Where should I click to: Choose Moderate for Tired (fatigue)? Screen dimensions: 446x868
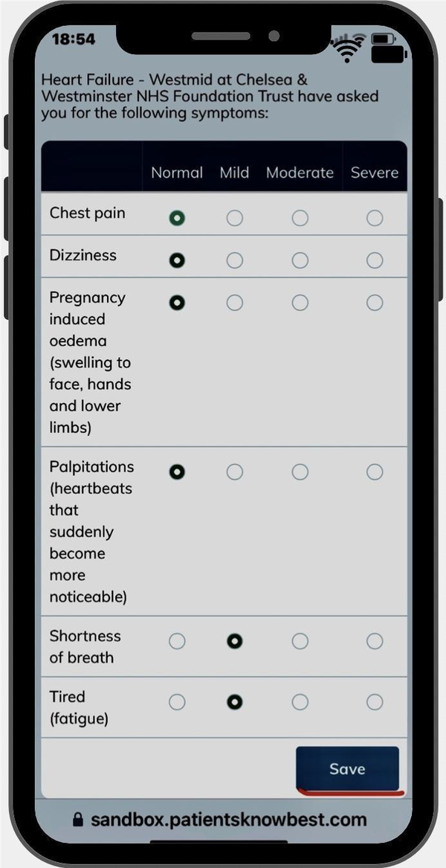300,701
